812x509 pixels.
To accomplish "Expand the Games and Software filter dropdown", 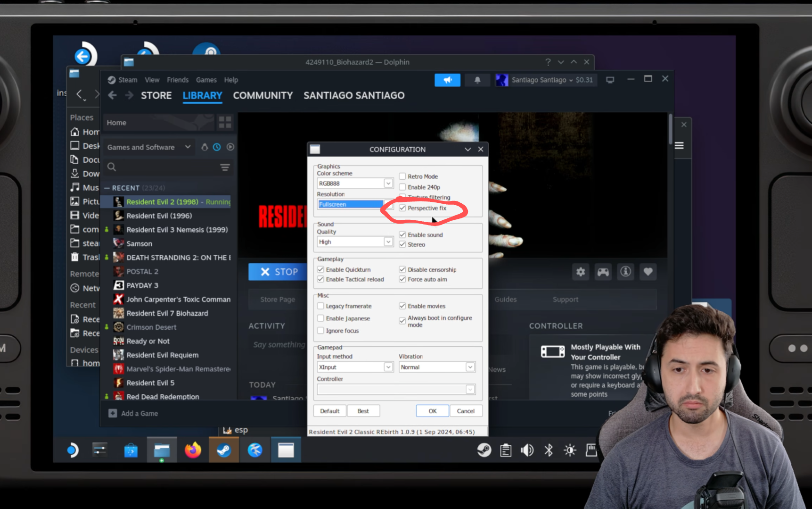I will click(x=149, y=147).
